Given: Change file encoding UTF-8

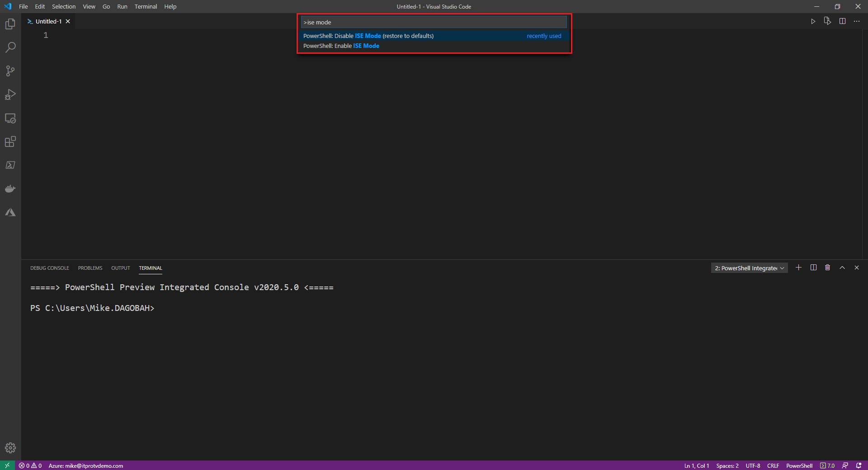Looking at the screenshot, I should pos(753,465).
